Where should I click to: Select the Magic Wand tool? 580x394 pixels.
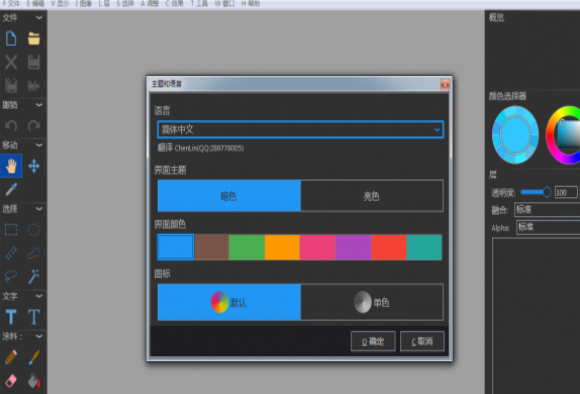click(34, 276)
